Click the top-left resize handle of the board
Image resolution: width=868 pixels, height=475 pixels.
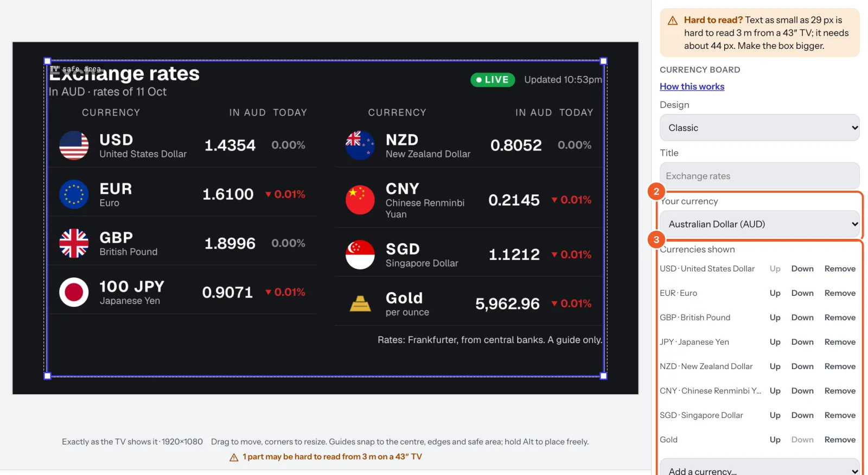click(47, 61)
